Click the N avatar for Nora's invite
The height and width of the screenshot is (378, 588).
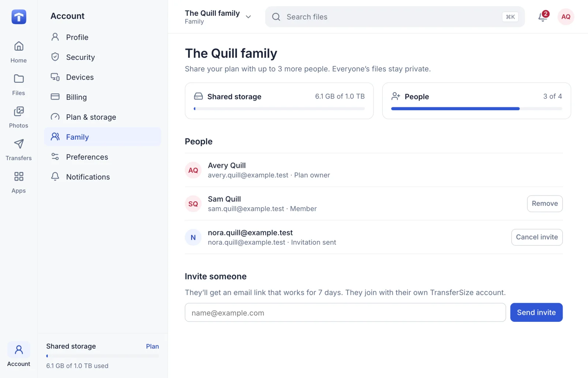(193, 237)
